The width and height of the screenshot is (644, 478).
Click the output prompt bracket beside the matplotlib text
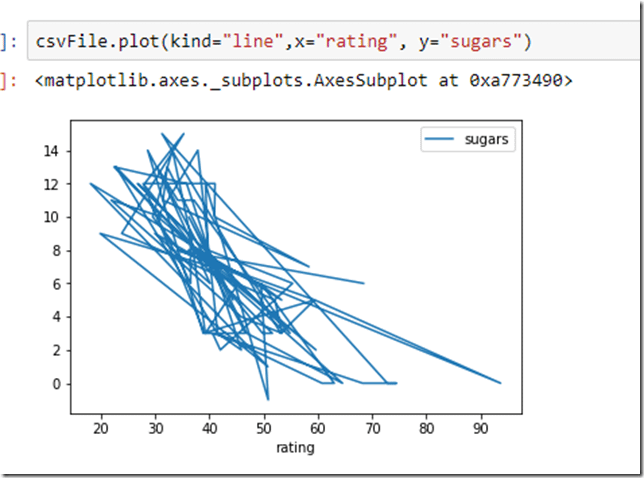coord(8,79)
